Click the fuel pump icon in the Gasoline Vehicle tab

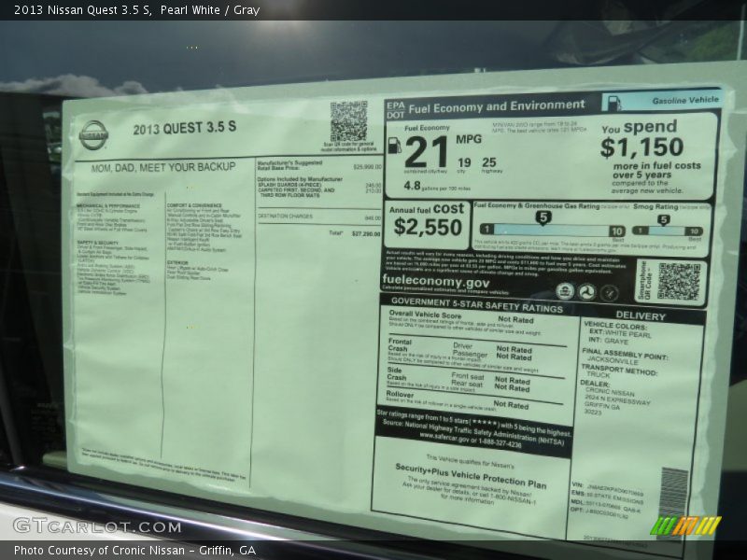(x=614, y=103)
